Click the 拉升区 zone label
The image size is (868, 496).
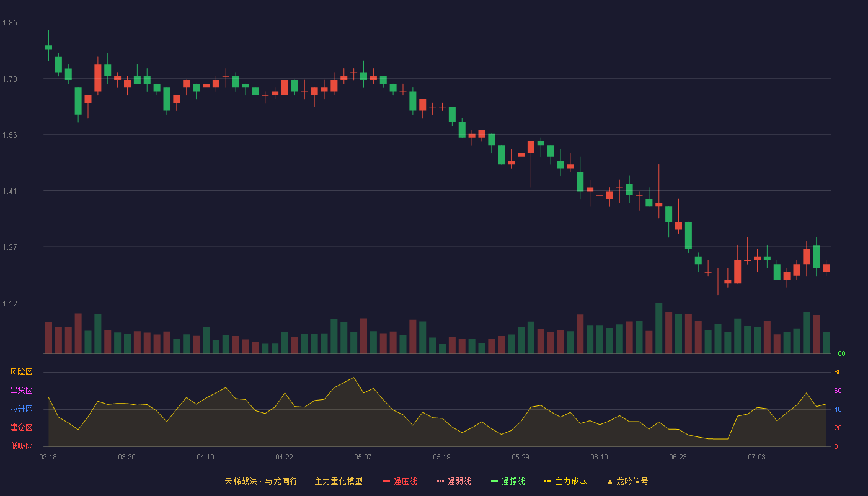pyautogui.click(x=21, y=409)
